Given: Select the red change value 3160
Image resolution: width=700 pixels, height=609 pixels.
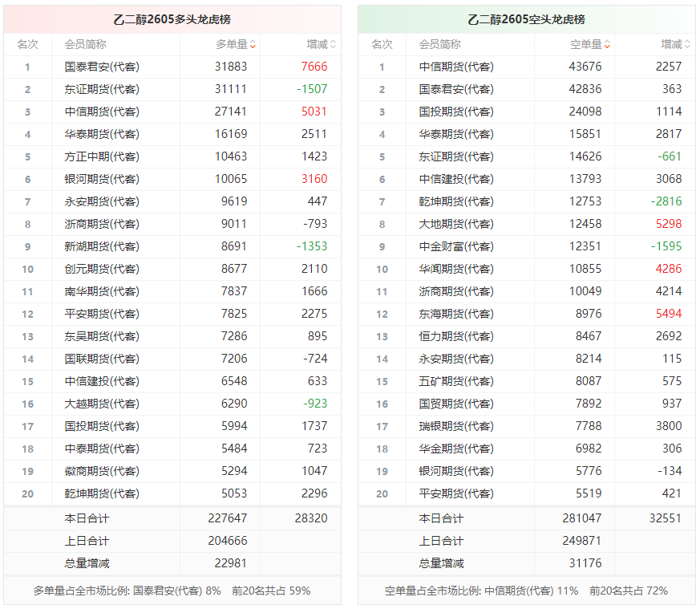Looking at the screenshot, I should pyautogui.click(x=314, y=179).
